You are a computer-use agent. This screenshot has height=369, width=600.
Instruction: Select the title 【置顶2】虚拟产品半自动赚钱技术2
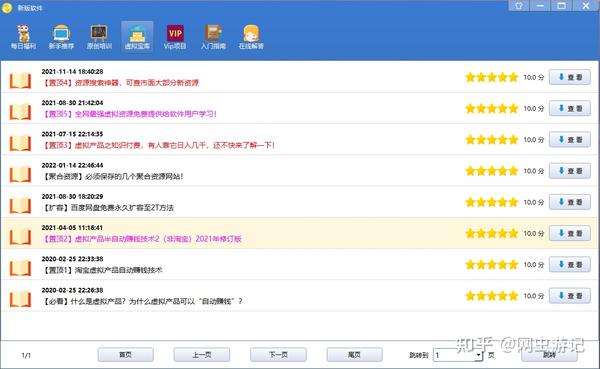(142, 239)
